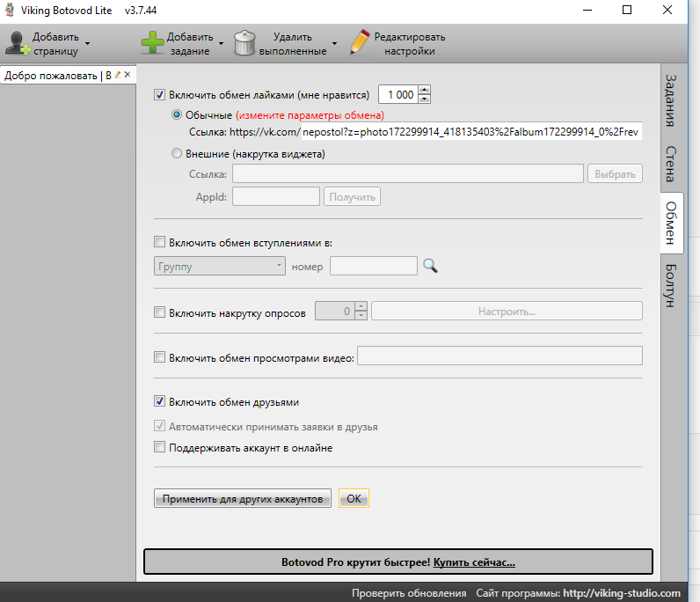Select Внешние (накрутка виджета) radio button
Viewport: 700px width, 602px height.
pyautogui.click(x=177, y=154)
